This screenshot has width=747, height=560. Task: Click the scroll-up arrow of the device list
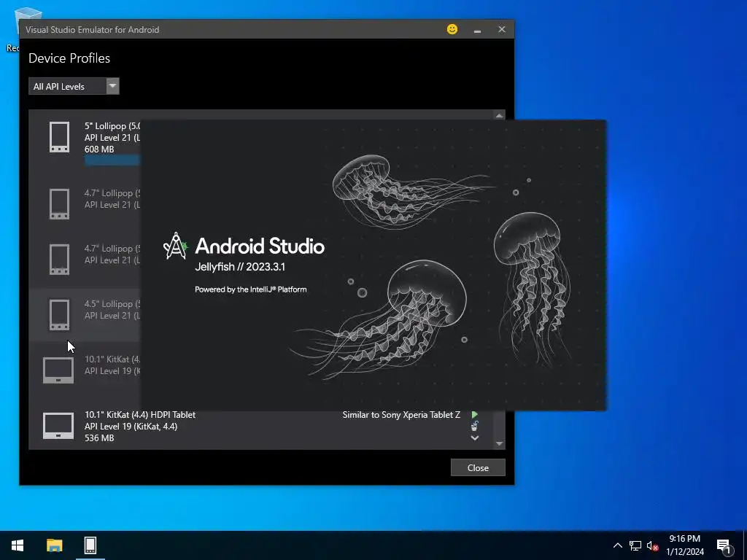499,116
